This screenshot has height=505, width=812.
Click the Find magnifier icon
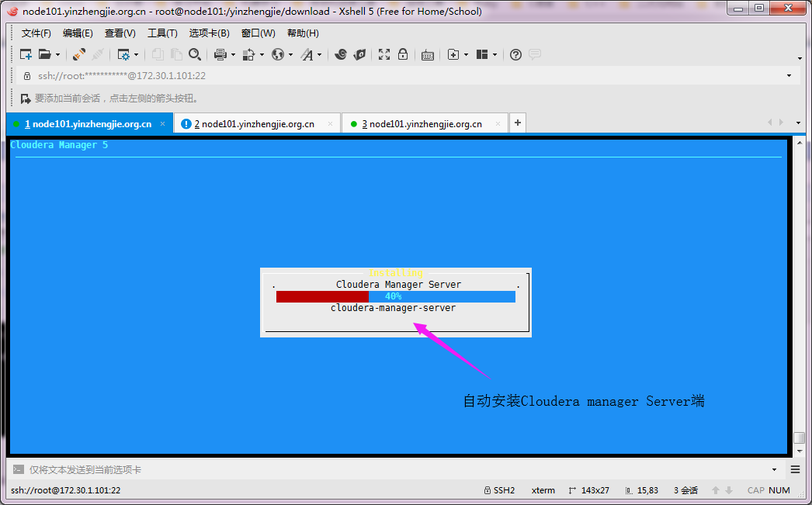click(x=195, y=54)
